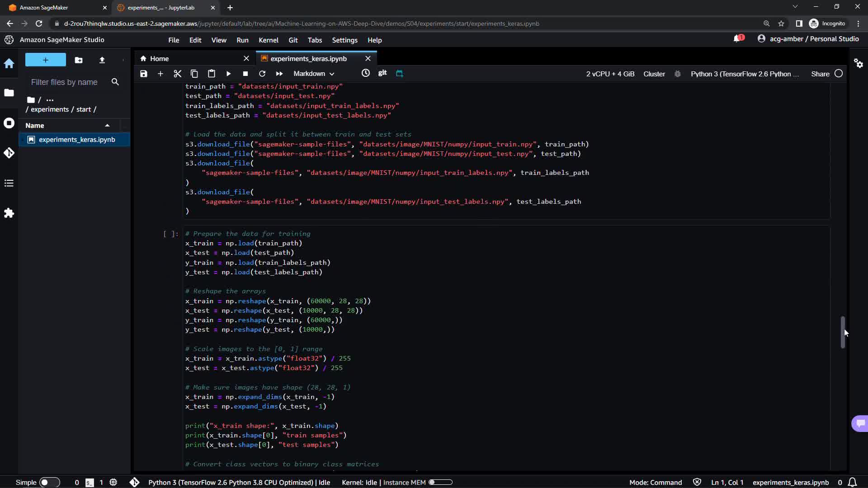Toggle Simple interface mode switch

[x=49, y=482]
